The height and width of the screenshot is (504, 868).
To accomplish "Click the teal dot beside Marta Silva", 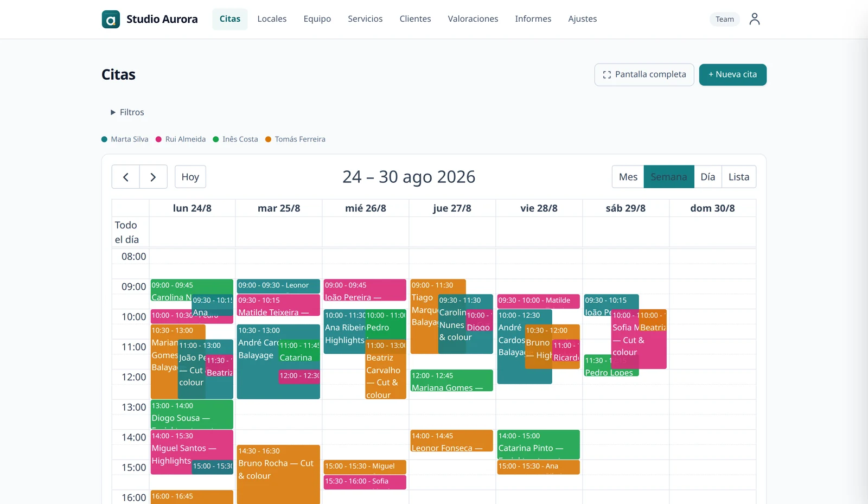I will coord(104,139).
